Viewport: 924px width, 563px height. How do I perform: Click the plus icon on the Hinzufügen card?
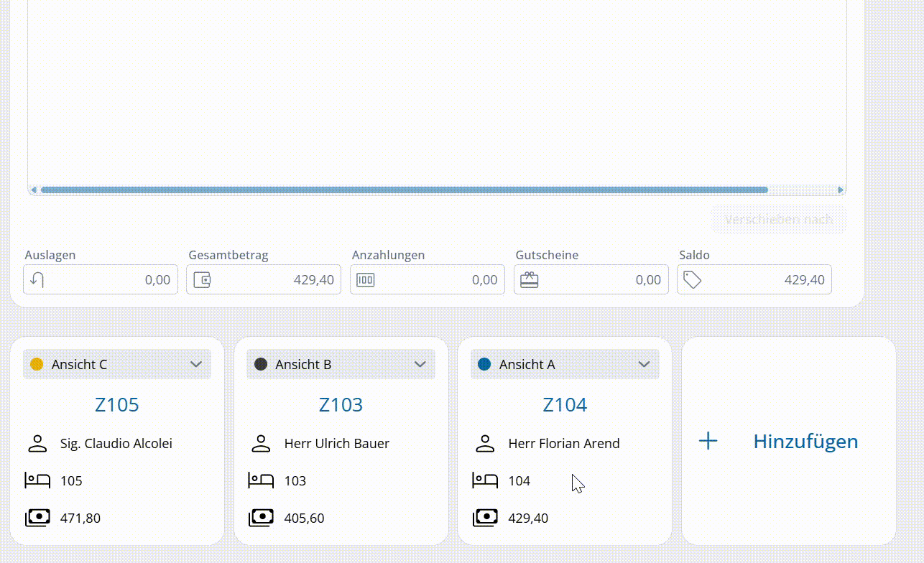tap(708, 441)
